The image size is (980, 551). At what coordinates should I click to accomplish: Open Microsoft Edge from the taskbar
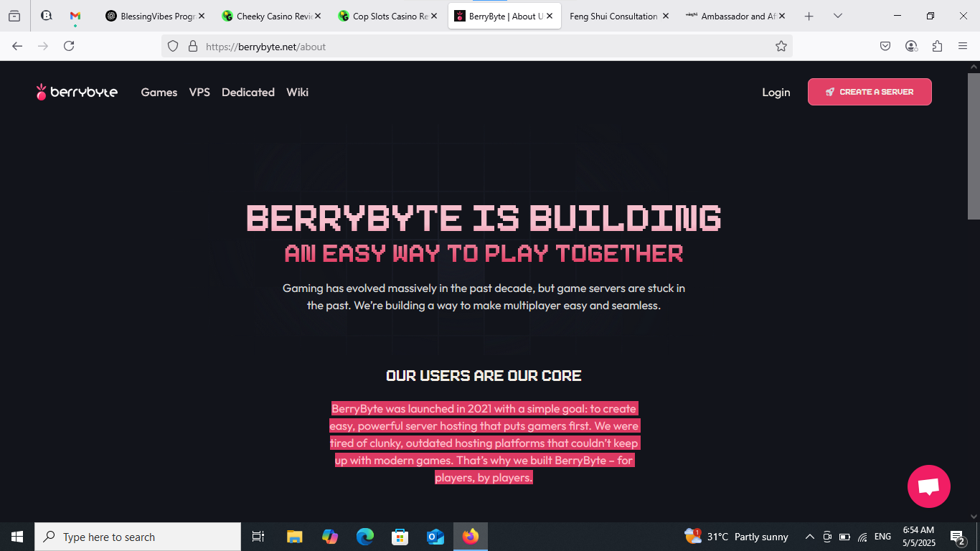(365, 537)
